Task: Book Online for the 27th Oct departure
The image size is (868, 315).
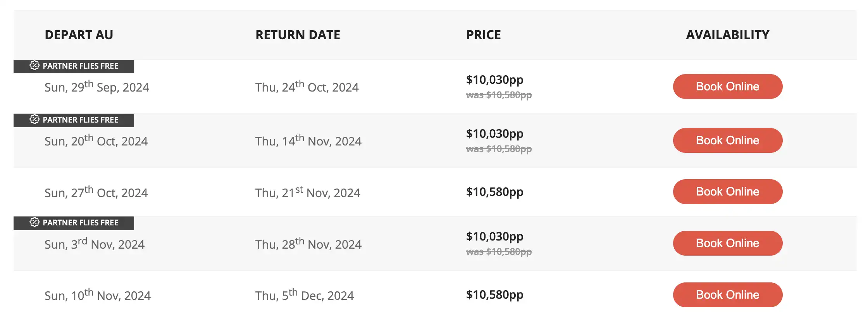Action: pos(727,191)
